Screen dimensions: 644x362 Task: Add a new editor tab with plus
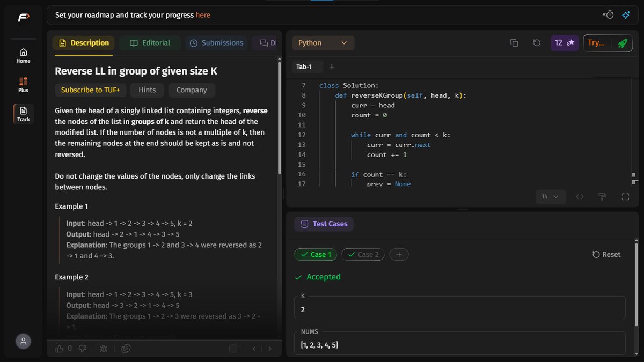pos(332,67)
